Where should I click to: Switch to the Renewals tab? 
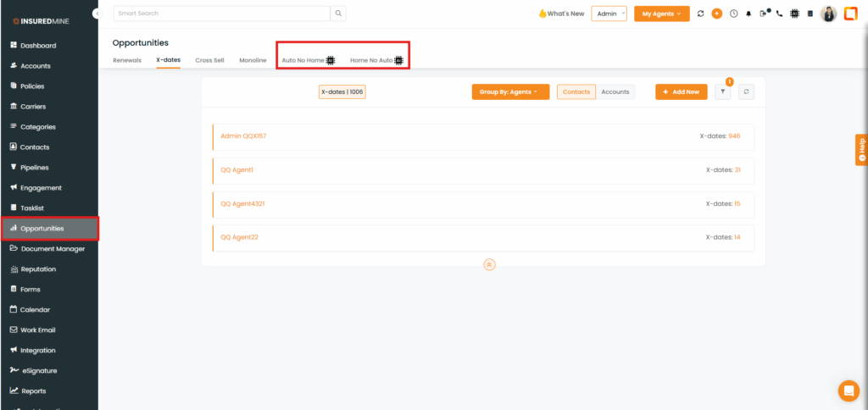127,60
